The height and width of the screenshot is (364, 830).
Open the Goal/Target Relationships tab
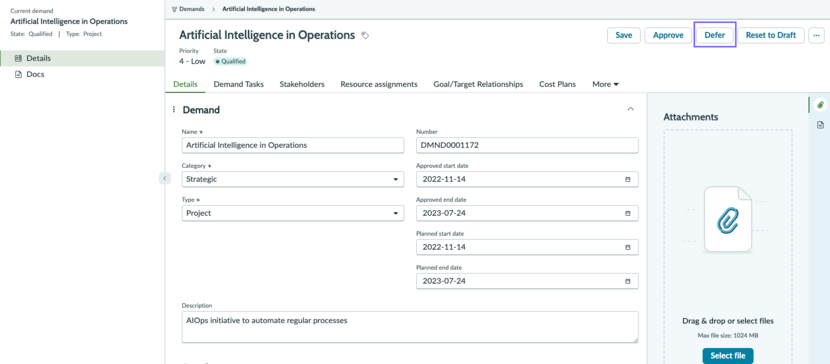pyautogui.click(x=478, y=84)
